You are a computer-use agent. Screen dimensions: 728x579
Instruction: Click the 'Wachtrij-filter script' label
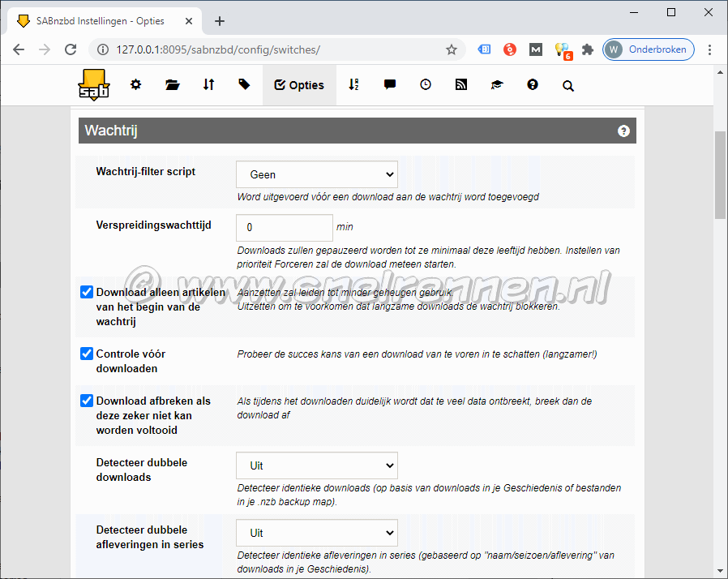tap(146, 171)
